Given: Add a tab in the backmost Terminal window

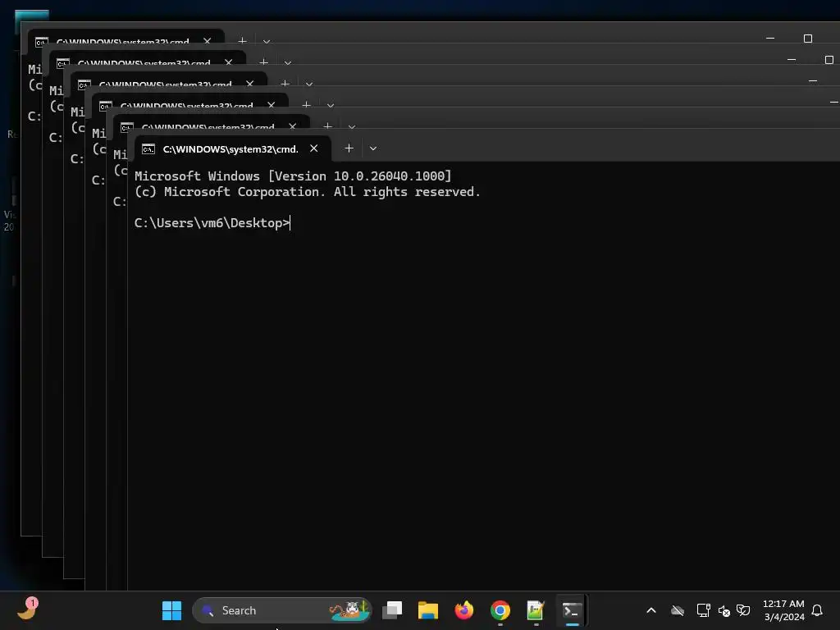Looking at the screenshot, I should tap(242, 40).
